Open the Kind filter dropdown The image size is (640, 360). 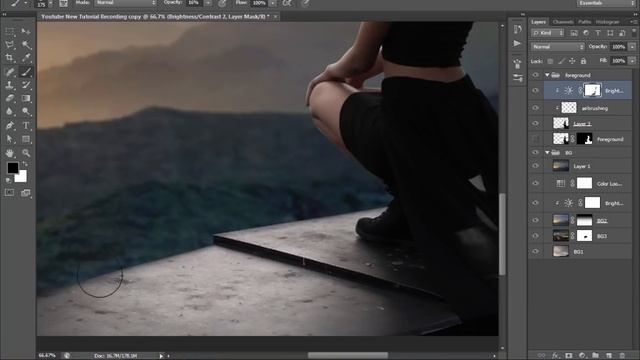pos(548,33)
